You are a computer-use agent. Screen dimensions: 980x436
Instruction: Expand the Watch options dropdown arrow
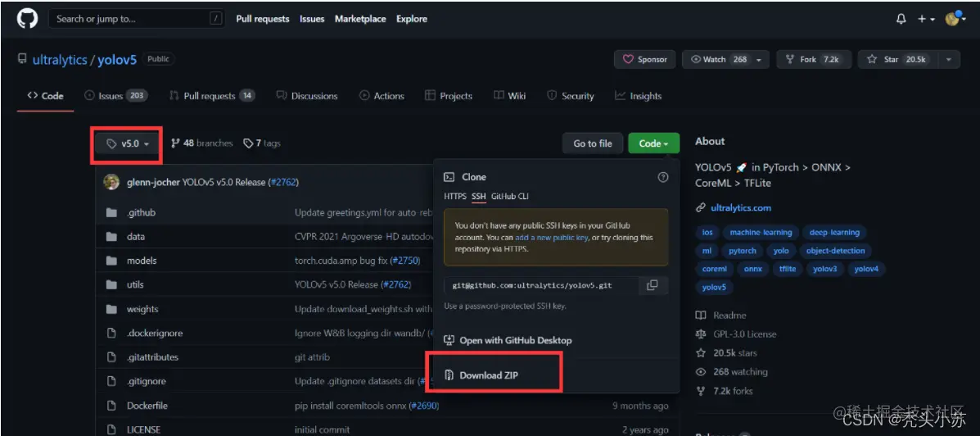point(760,60)
